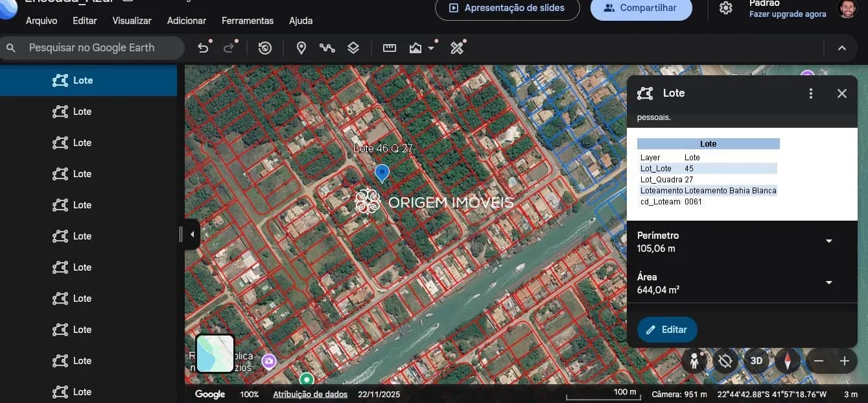The image size is (868, 403).
Task: Select the draw path or polygon tool
Action: [x=327, y=48]
